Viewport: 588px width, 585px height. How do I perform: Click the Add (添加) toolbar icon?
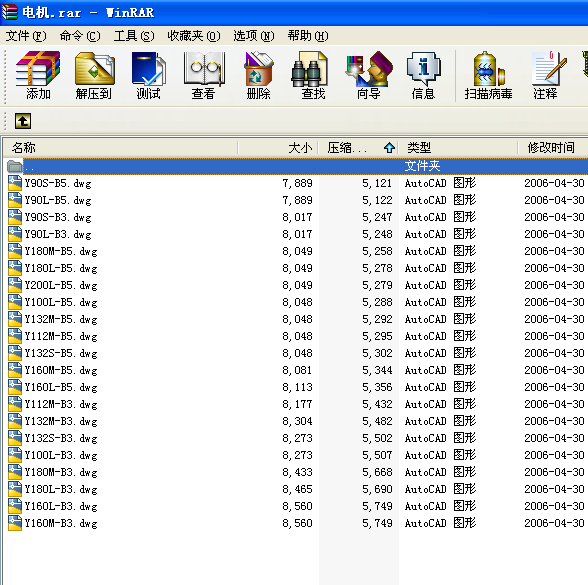click(38, 69)
